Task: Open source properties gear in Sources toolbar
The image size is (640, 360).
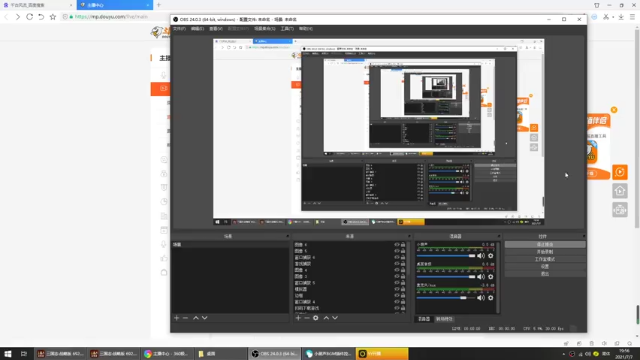Action: tap(316, 318)
